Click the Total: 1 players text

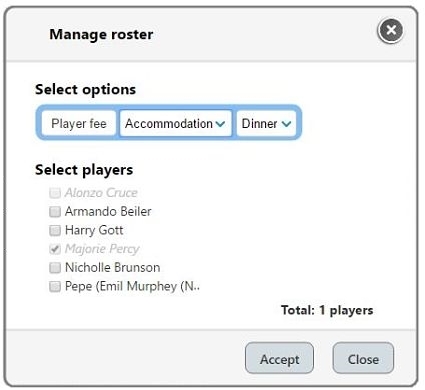point(327,310)
